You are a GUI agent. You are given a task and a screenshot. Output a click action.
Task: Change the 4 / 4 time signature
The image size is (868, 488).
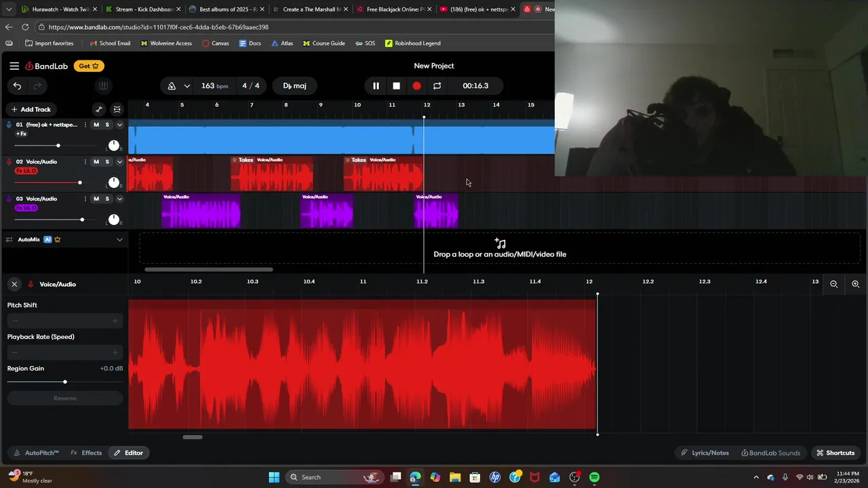point(251,86)
